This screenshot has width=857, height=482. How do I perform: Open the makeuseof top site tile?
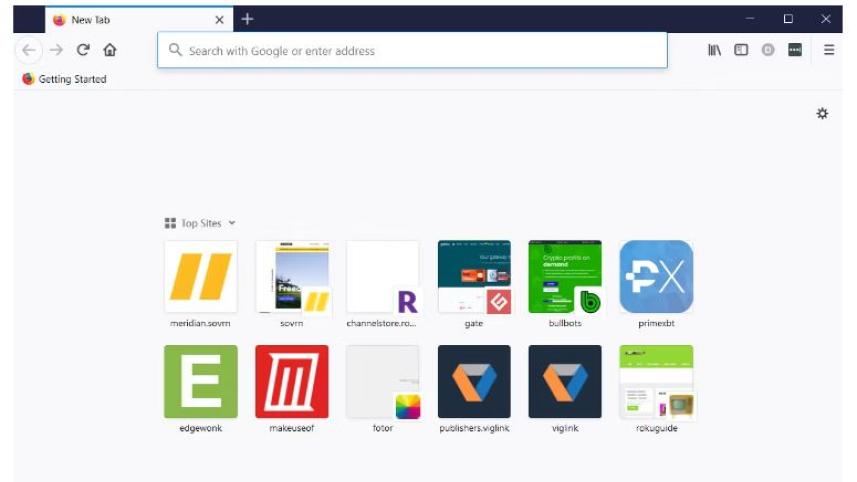[292, 382]
